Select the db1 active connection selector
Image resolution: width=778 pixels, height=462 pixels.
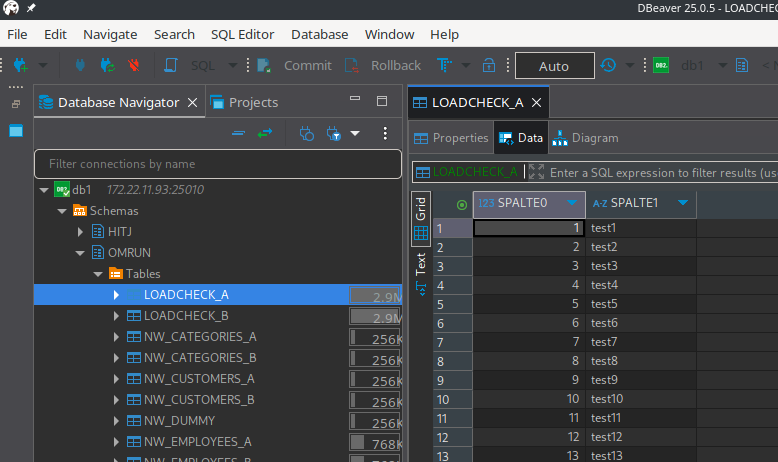click(690, 66)
